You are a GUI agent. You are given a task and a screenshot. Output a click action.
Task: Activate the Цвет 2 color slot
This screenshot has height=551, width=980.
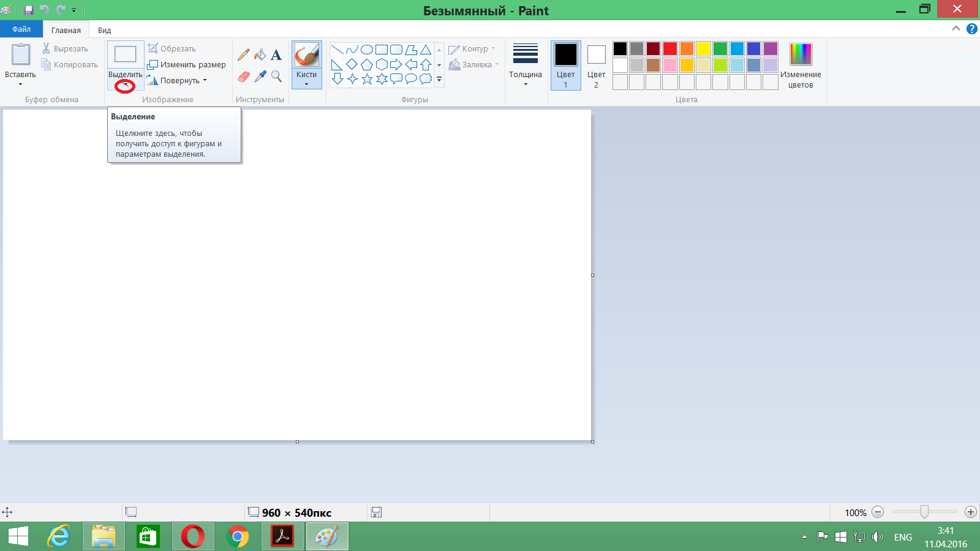[x=596, y=65]
